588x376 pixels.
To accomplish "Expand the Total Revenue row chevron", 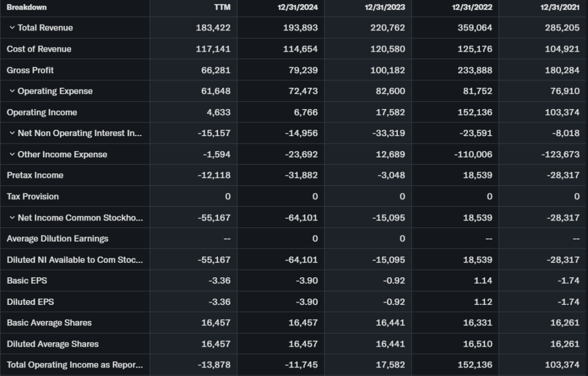I will click(x=12, y=28).
